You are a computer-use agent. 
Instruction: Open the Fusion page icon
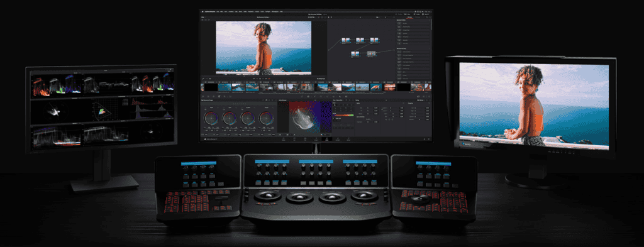(x=316, y=139)
